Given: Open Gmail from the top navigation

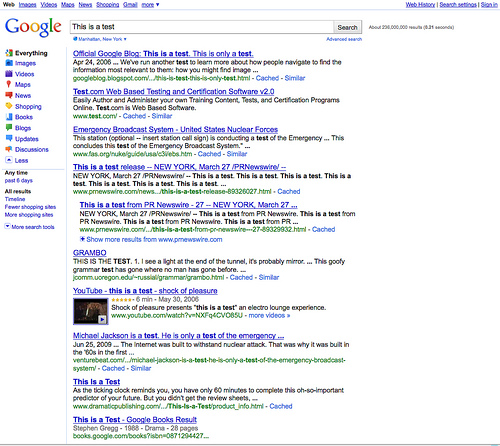Looking at the screenshot, I should coord(130,5).
